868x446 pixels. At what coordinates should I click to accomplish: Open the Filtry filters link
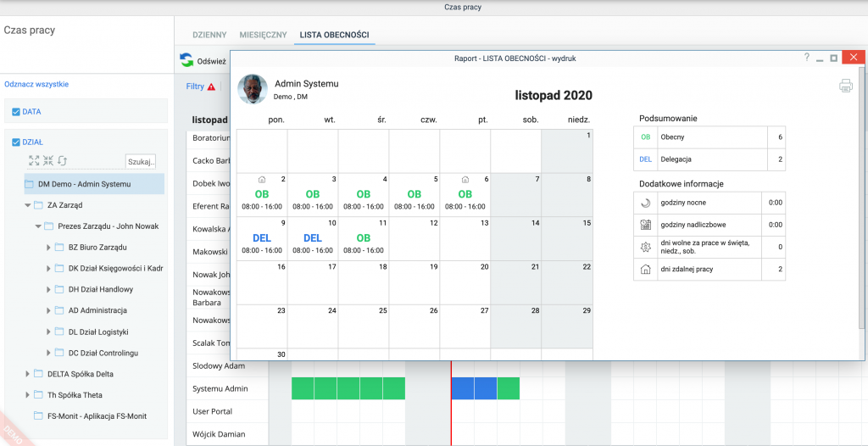pos(195,86)
